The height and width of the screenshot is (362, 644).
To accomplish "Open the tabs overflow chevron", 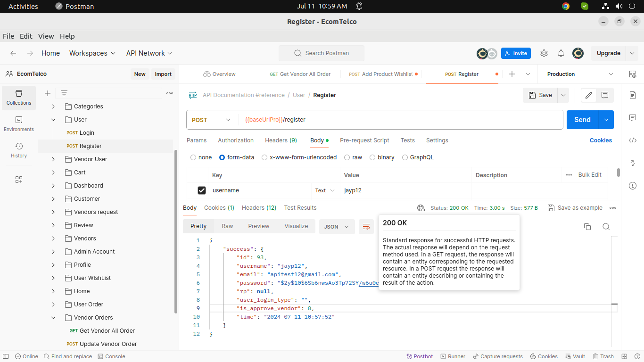I will pyautogui.click(x=528, y=74).
